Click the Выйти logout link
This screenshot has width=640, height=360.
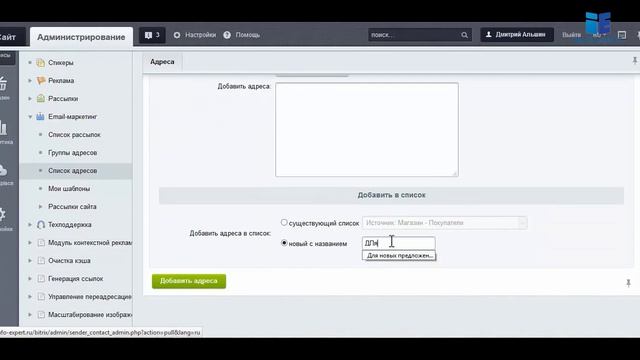tap(571, 35)
